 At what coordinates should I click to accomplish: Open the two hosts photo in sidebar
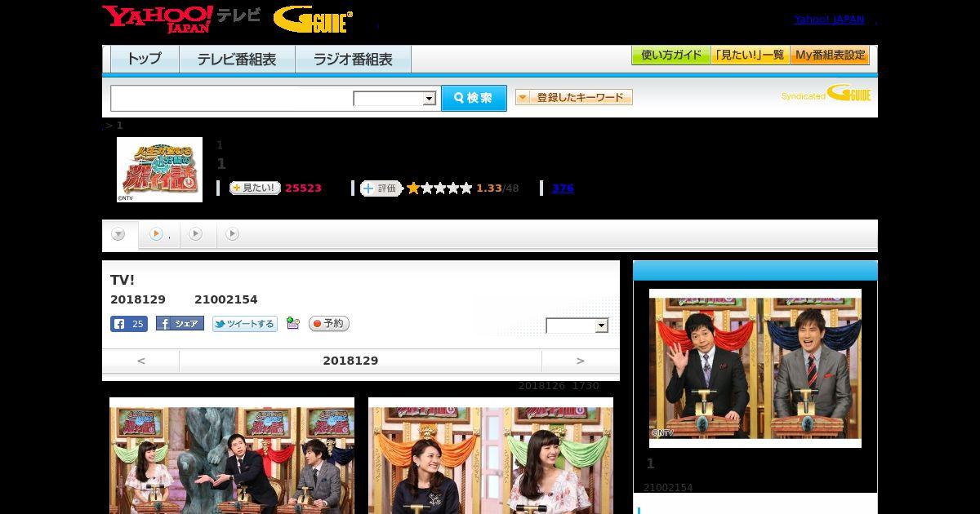[755, 368]
